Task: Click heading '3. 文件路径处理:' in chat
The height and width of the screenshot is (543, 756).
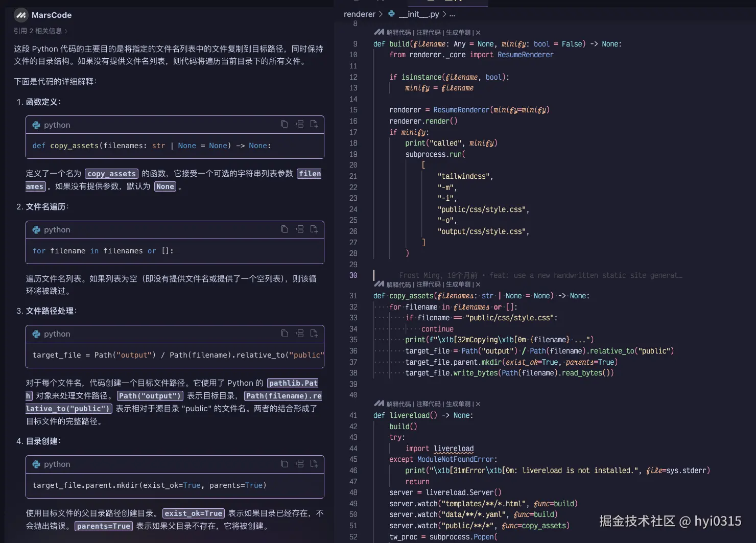Action: pyautogui.click(x=46, y=311)
